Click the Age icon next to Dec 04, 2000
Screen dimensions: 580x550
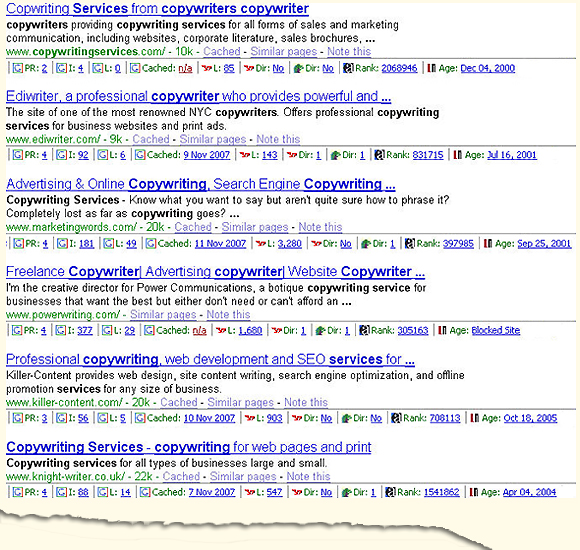(431, 68)
